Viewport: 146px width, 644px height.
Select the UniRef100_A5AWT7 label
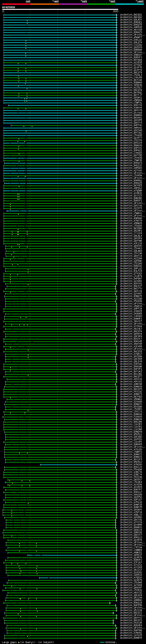[131, 37]
